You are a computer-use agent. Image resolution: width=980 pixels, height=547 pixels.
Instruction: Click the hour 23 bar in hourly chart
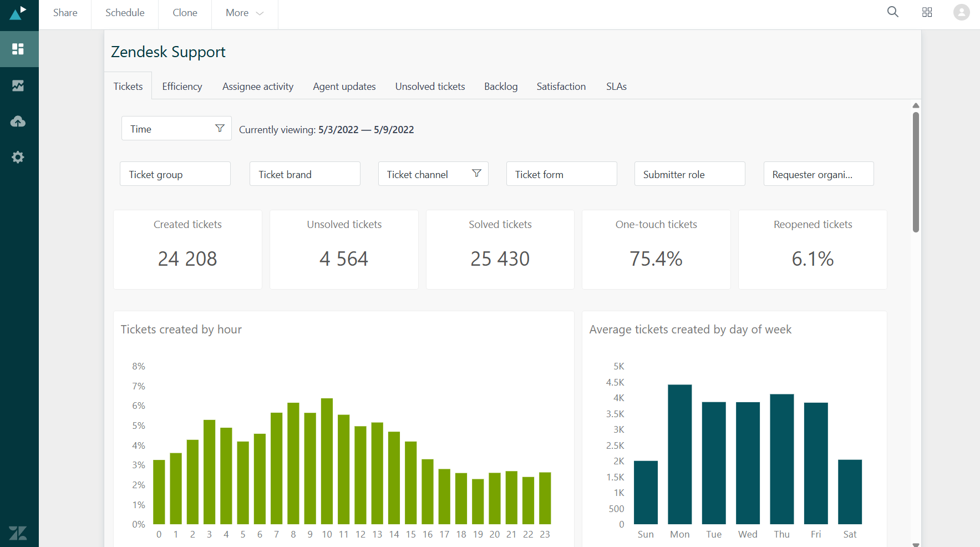pyautogui.click(x=545, y=498)
